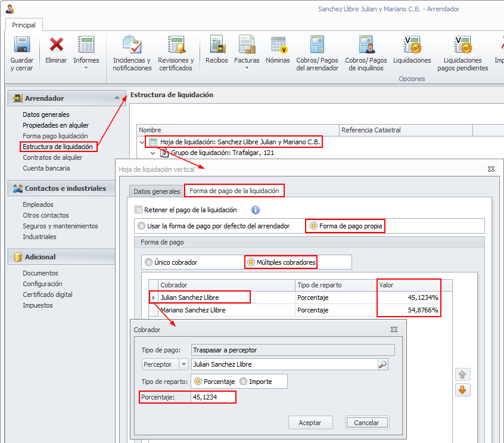Select the Único cobrador radio button

click(x=148, y=262)
